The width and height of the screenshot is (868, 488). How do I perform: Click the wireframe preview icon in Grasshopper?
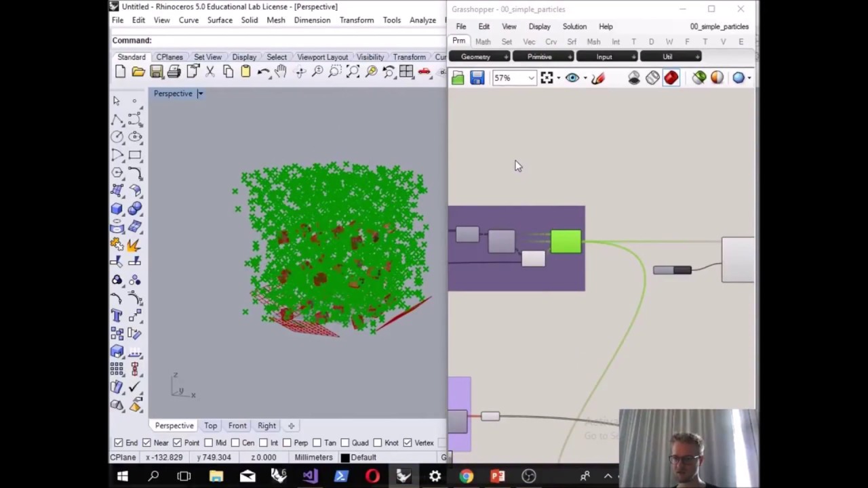tap(652, 78)
